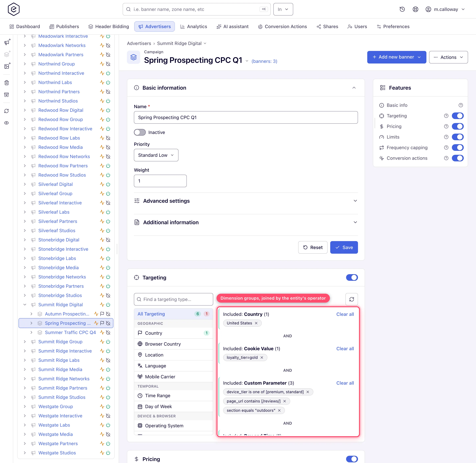The width and height of the screenshot is (476, 463).
Task: Click the Reset button
Action: 313,247
